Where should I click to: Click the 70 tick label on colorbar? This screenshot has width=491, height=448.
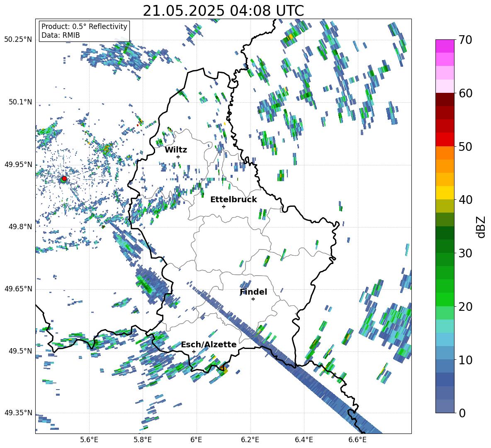tap(465, 40)
